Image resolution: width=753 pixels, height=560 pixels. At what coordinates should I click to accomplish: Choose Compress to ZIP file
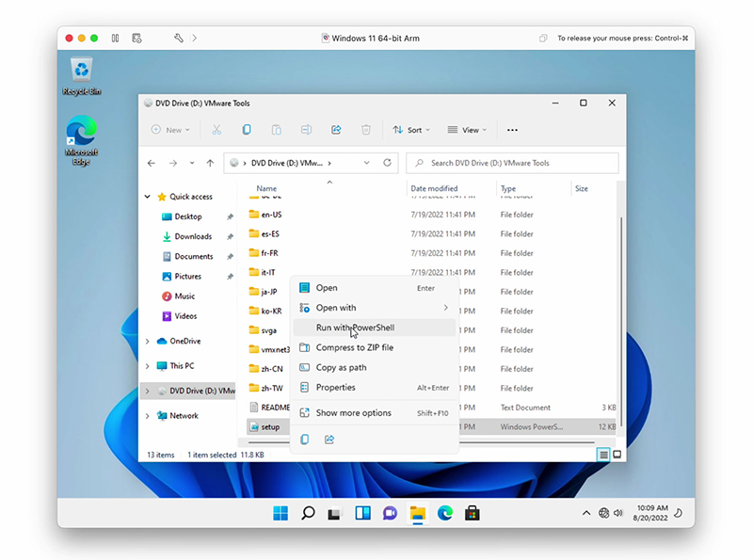click(374, 347)
